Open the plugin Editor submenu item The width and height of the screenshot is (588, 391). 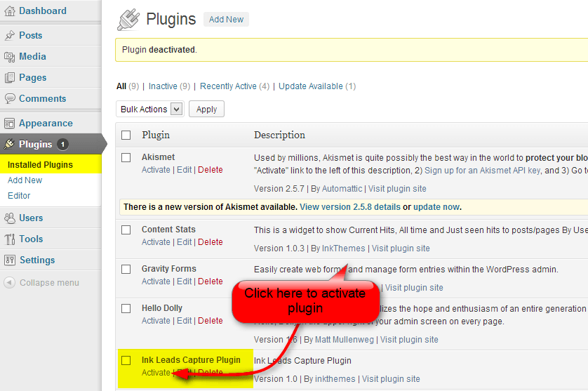click(x=19, y=195)
